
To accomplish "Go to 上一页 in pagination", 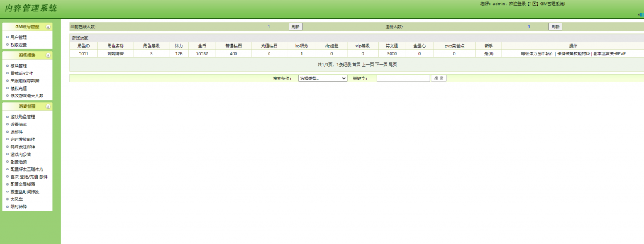I will [367, 65].
